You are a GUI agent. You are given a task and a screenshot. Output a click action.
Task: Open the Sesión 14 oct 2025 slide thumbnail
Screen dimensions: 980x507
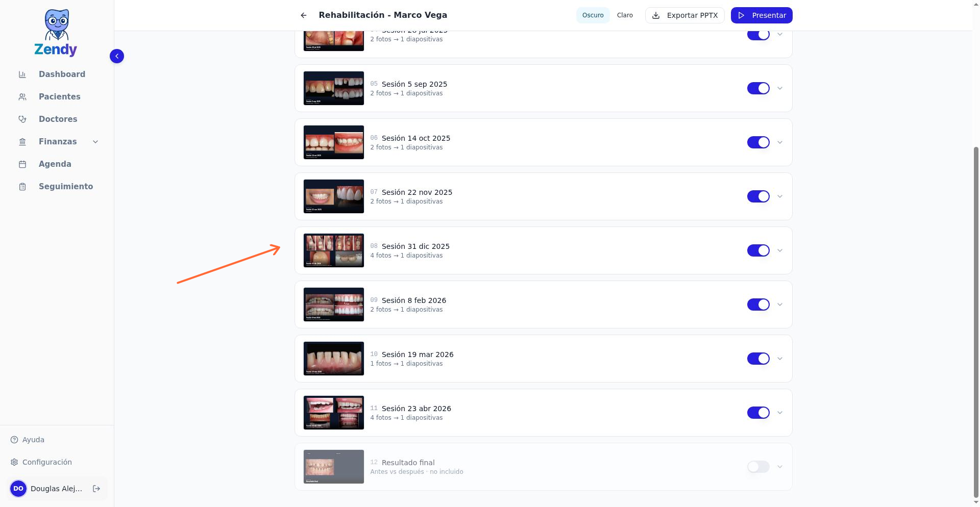click(x=334, y=142)
